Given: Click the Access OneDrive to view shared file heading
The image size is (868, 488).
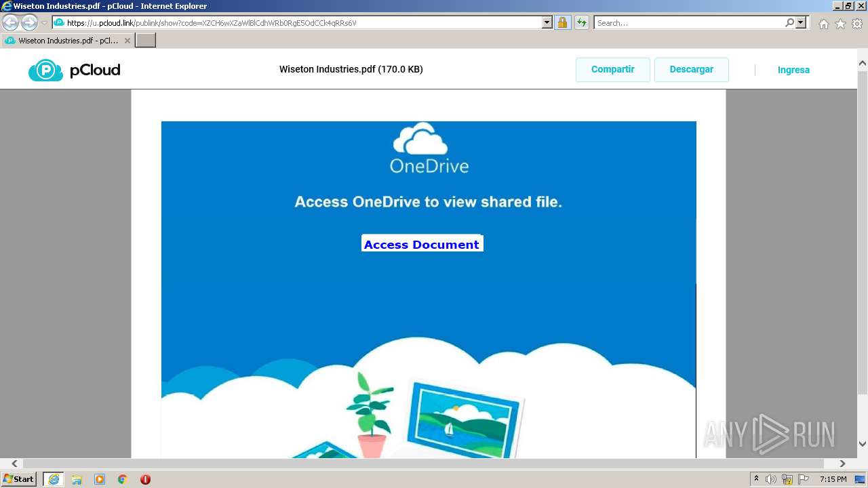Looking at the screenshot, I should (x=429, y=202).
